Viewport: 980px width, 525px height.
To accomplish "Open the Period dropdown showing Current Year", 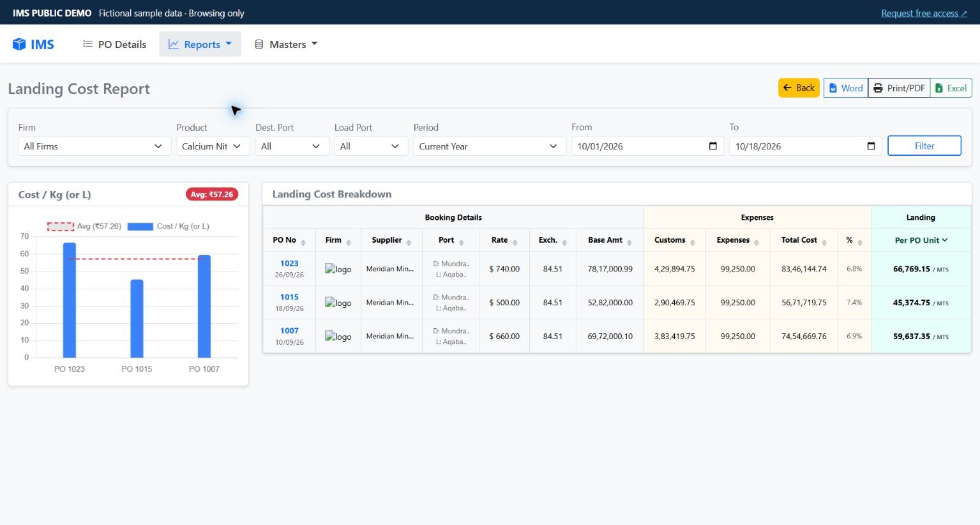I will pyautogui.click(x=489, y=146).
